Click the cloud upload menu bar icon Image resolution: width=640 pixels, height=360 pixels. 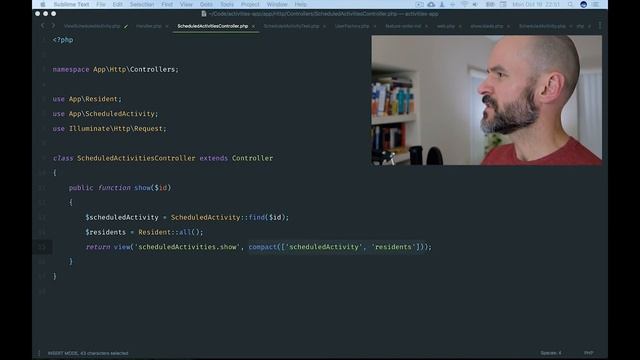(431, 4)
